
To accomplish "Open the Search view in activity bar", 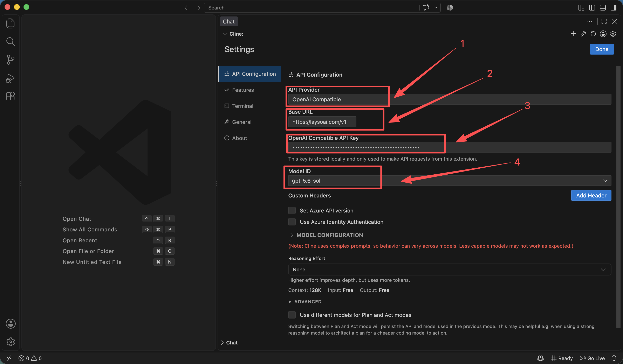I will tap(10, 42).
